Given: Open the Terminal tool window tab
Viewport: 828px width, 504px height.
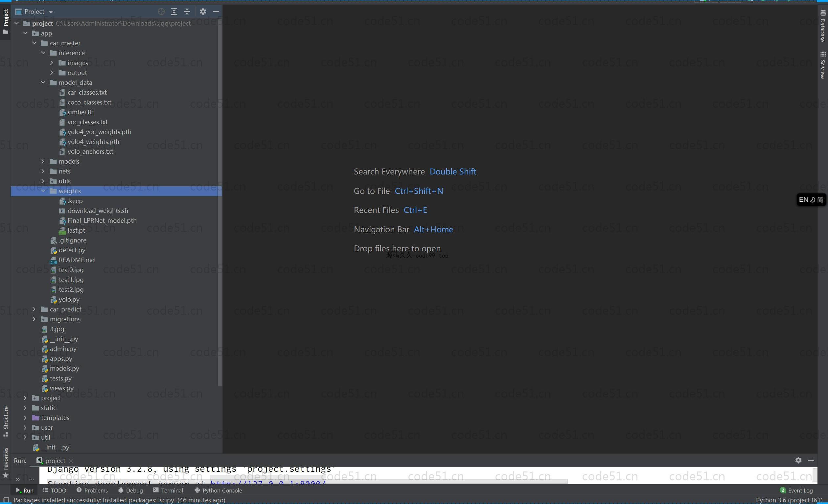Looking at the screenshot, I should (x=168, y=491).
